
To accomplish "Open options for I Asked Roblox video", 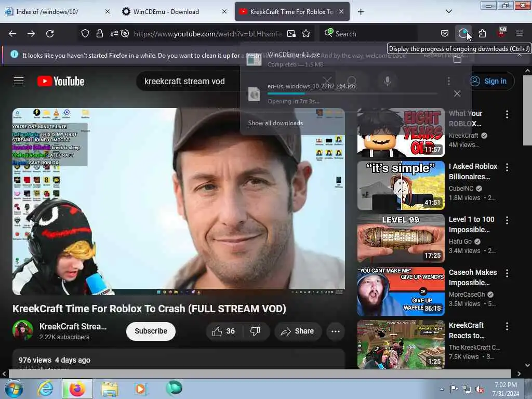I will point(507,167).
